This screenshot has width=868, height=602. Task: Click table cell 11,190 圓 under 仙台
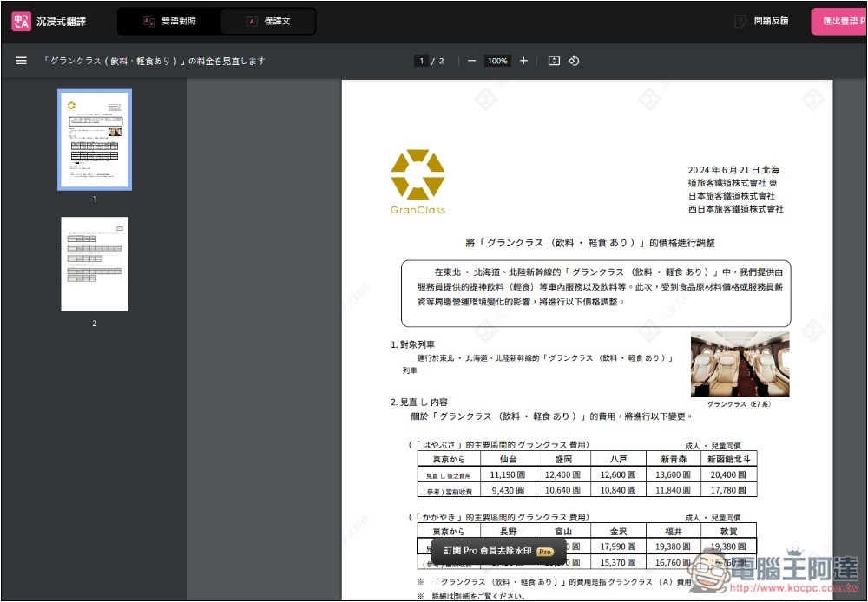tap(508, 474)
